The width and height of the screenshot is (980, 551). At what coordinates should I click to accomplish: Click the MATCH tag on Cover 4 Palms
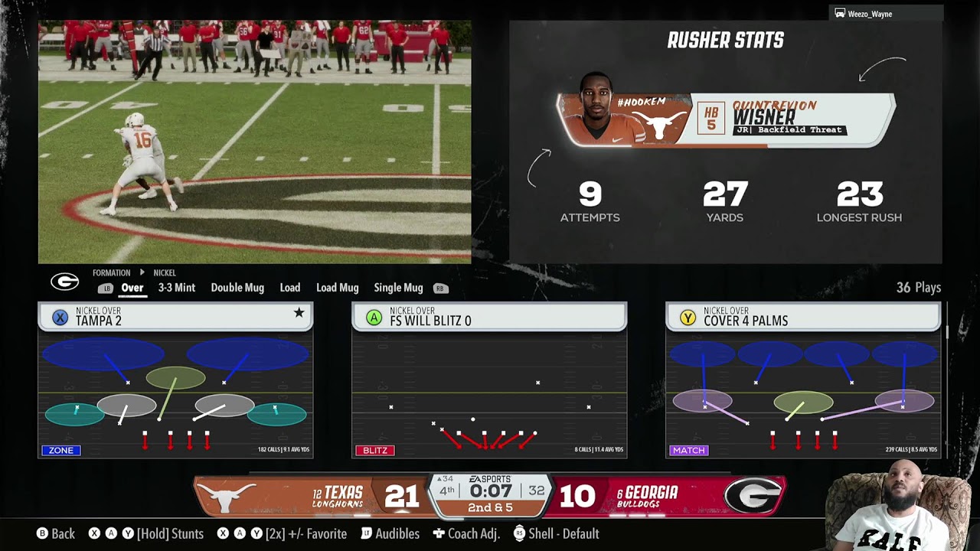pos(688,451)
